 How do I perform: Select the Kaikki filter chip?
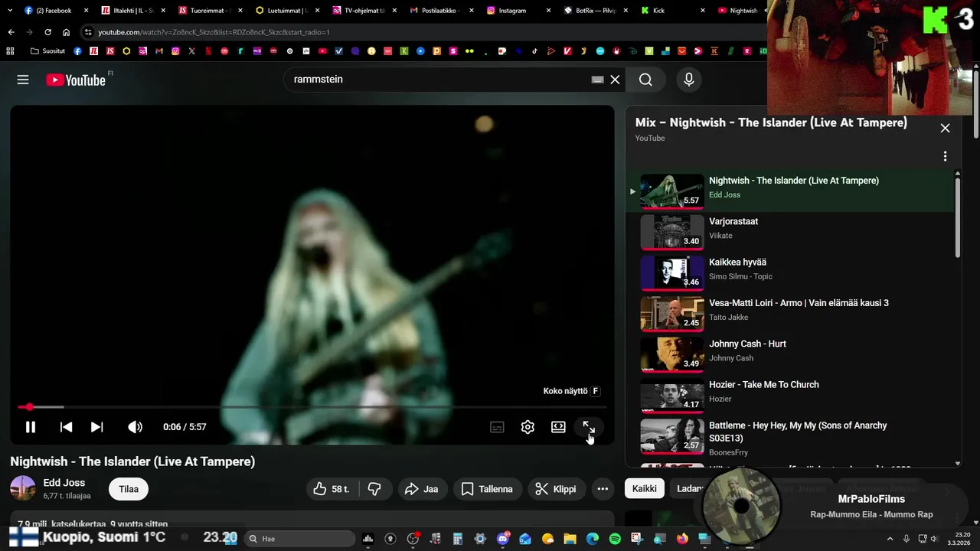coord(645,488)
